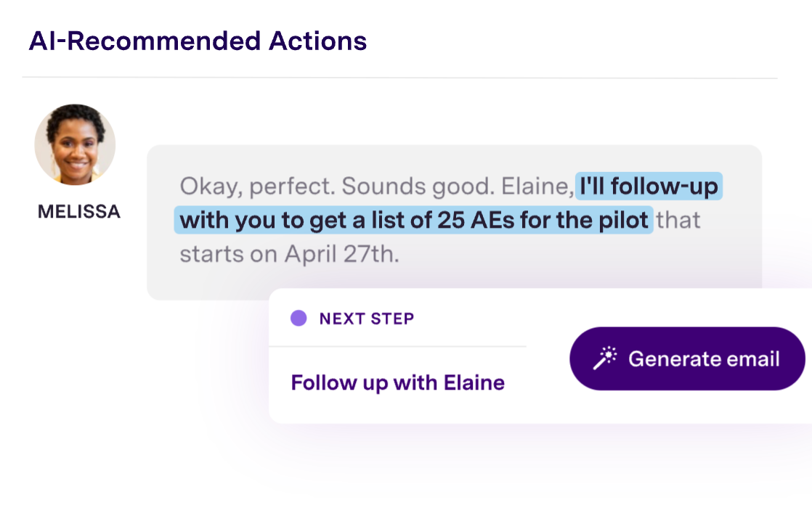The height and width of the screenshot is (521, 812).
Task: Click the NEXT STEP label
Action: pos(367,319)
